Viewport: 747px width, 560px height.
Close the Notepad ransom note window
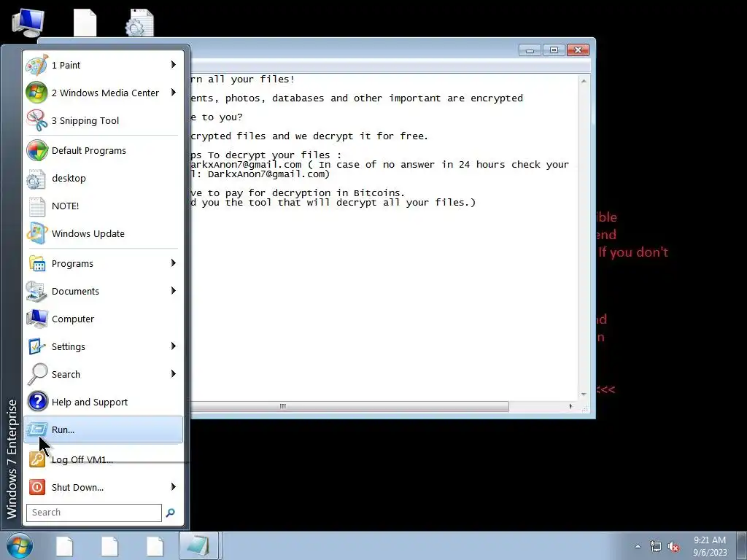578,50
